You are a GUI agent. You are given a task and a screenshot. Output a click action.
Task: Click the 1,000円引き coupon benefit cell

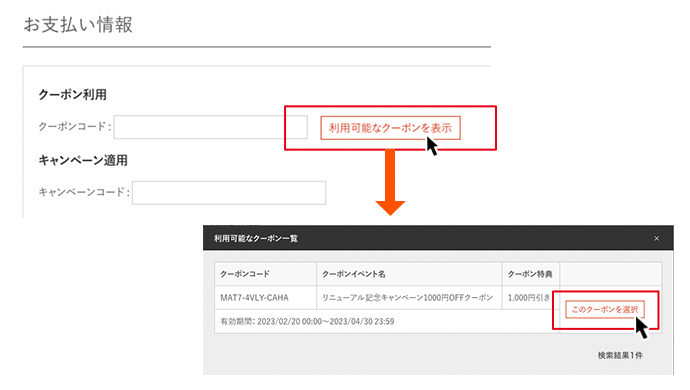(531, 298)
